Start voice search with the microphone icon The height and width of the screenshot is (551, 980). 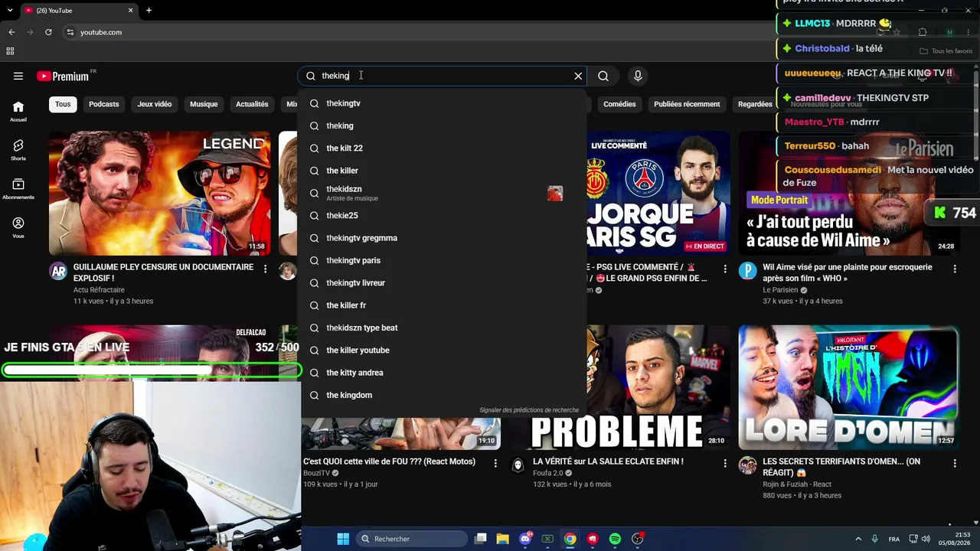click(x=638, y=76)
